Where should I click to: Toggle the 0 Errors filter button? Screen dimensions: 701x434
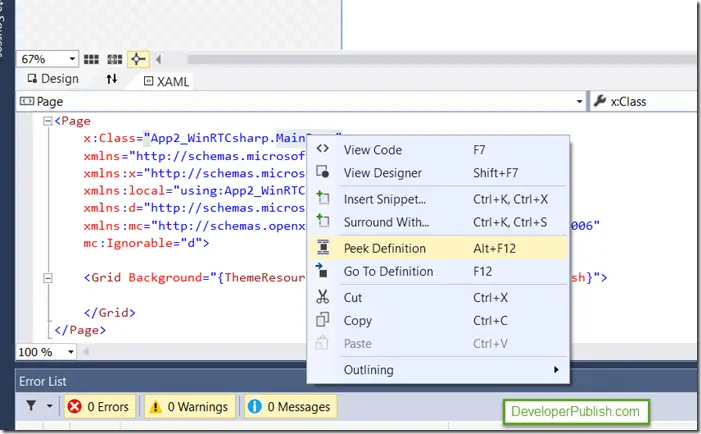point(100,406)
